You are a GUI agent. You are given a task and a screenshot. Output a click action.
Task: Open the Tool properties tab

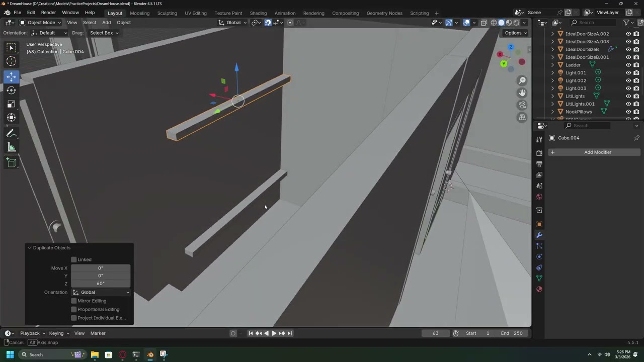[539, 139]
